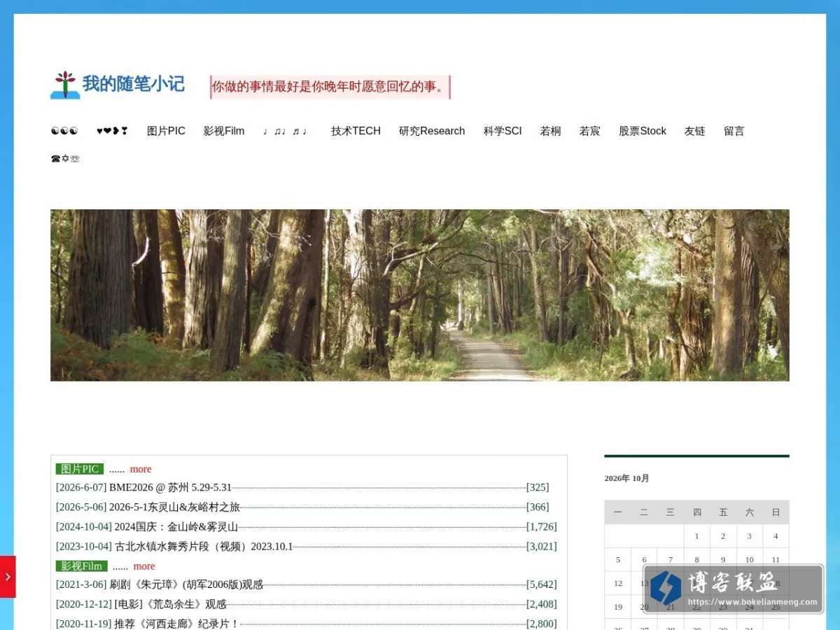This screenshot has height=630, width=840.
Task: Click date [2021-3-06]
Action: click(x=81, y=584)
